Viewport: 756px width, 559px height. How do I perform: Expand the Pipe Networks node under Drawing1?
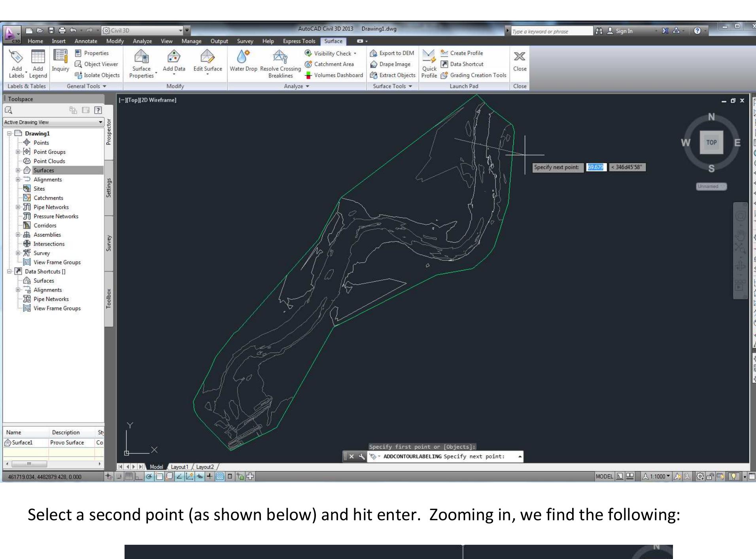(18, 207)
